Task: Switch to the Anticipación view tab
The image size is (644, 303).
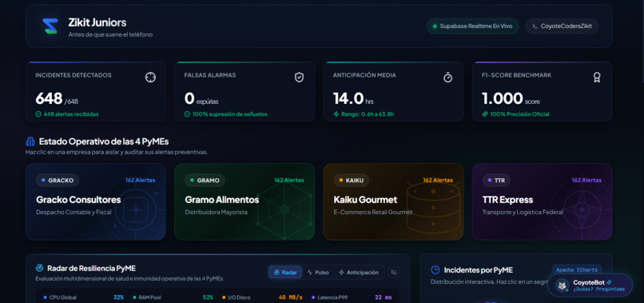Action: 359,272
